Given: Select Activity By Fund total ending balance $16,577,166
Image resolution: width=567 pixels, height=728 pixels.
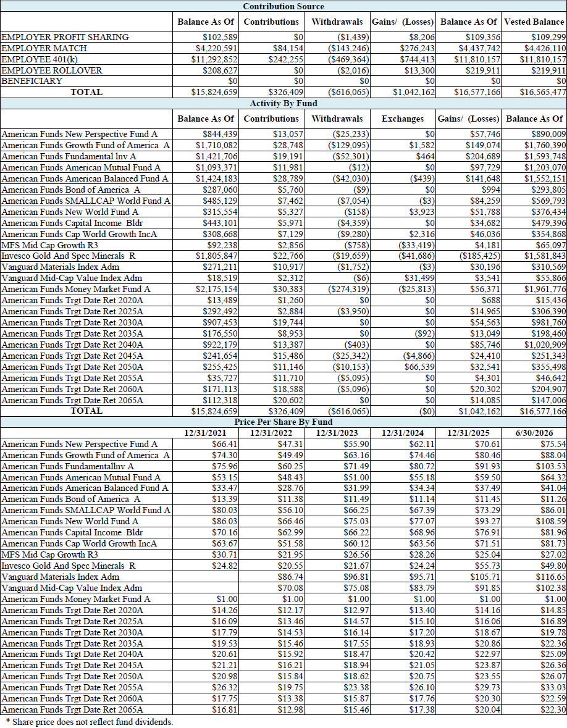Looking at the screenshot, I should (542, 411).
